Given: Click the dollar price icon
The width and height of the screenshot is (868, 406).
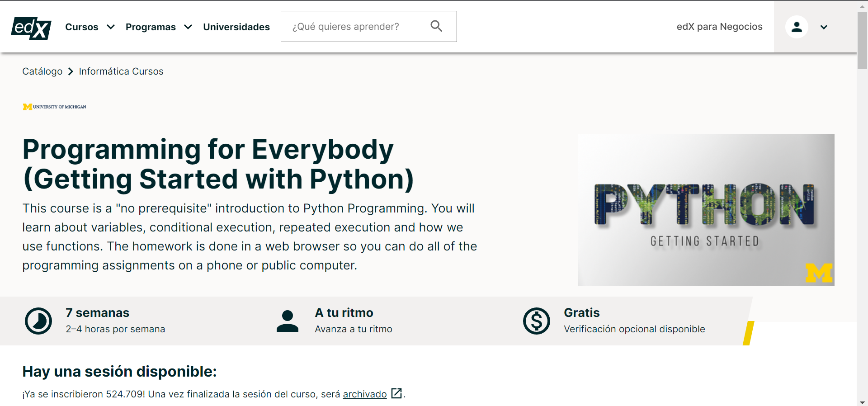Looking at the screenshot, I should (x=537, y=321).
